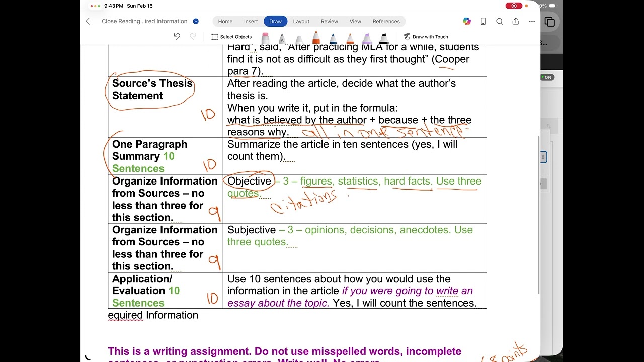
Task: Switch to the Home tab
Action: [x=225, y=21]
